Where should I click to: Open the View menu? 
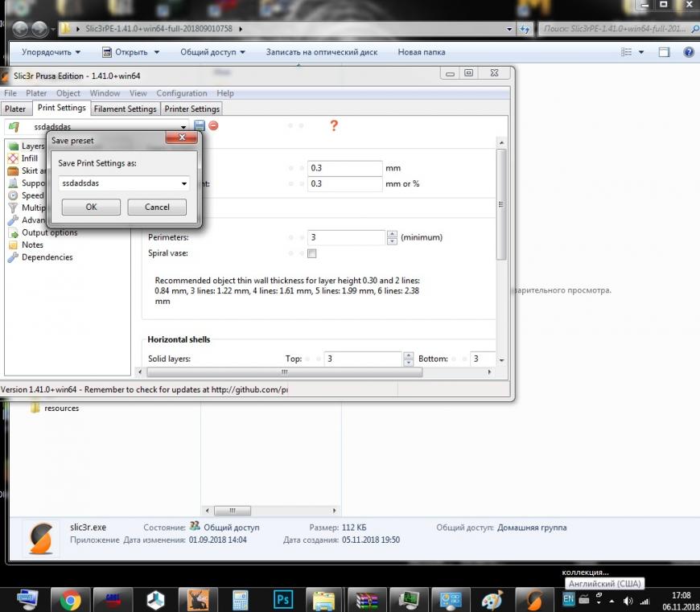point(138,93)
